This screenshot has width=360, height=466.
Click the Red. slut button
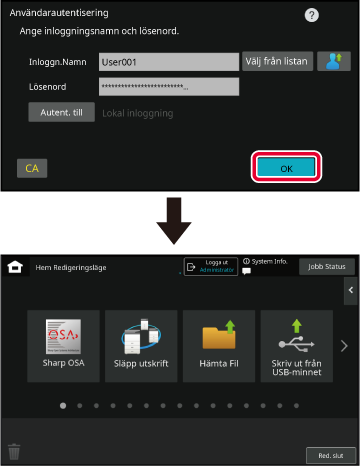pos(331,455)
